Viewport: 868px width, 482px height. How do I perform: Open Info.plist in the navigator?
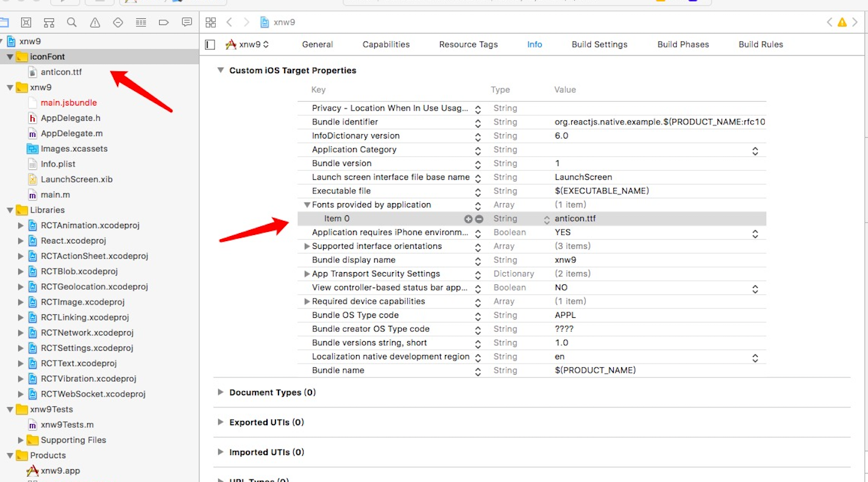pyautogui.click(x=57, y=164)
